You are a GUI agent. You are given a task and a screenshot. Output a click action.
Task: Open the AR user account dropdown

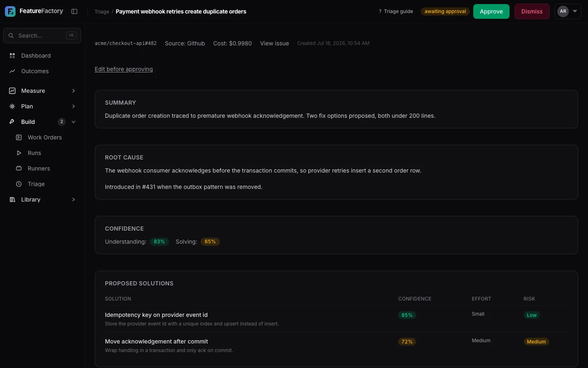point(568,11)
